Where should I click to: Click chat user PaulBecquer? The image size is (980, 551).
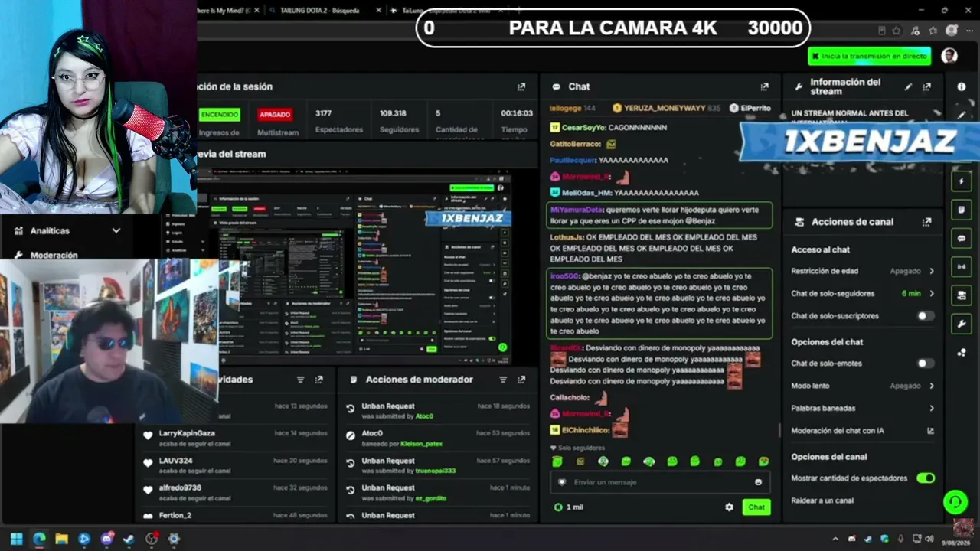573,160
